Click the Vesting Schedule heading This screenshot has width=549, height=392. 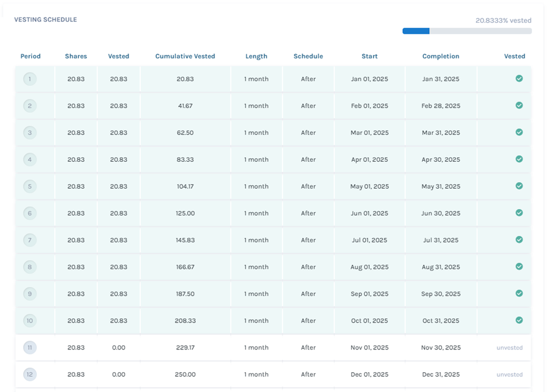46,20
